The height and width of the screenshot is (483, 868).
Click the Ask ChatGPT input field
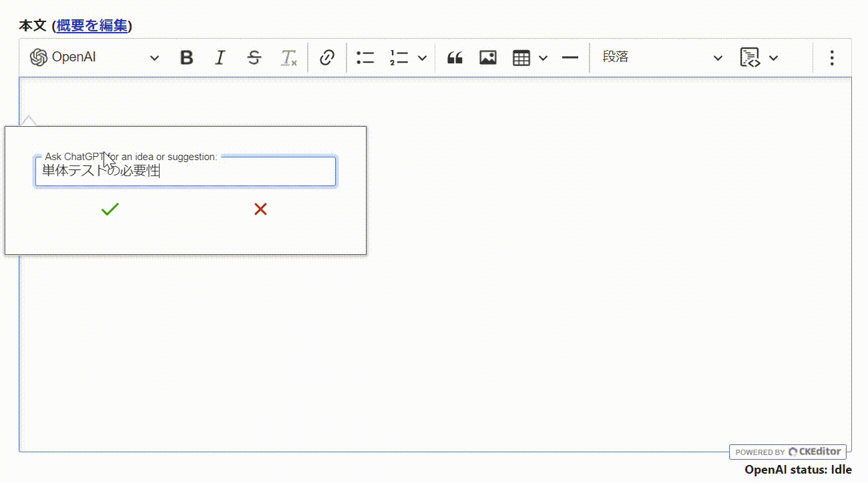tap(186, 171)
